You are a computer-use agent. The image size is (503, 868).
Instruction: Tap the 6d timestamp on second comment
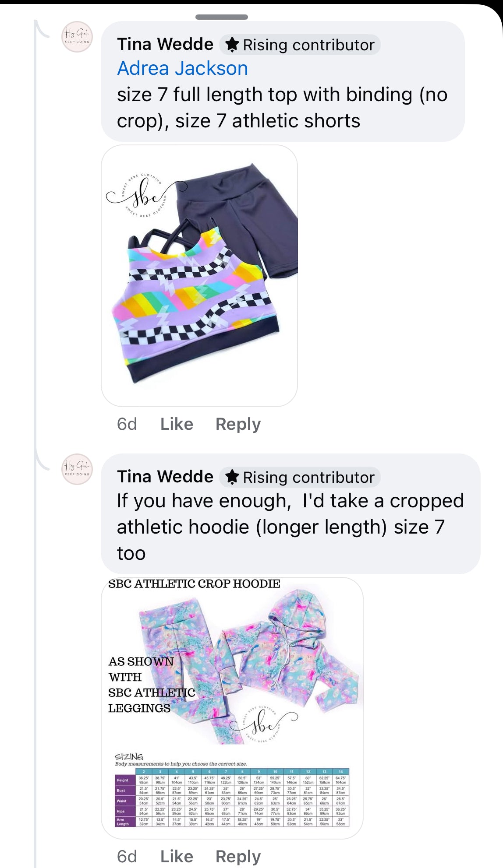127,857
